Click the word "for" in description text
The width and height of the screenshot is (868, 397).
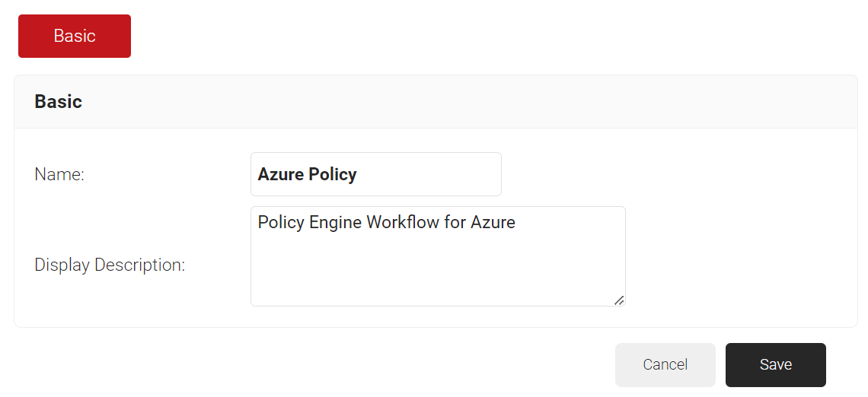(x=455, y=222)
